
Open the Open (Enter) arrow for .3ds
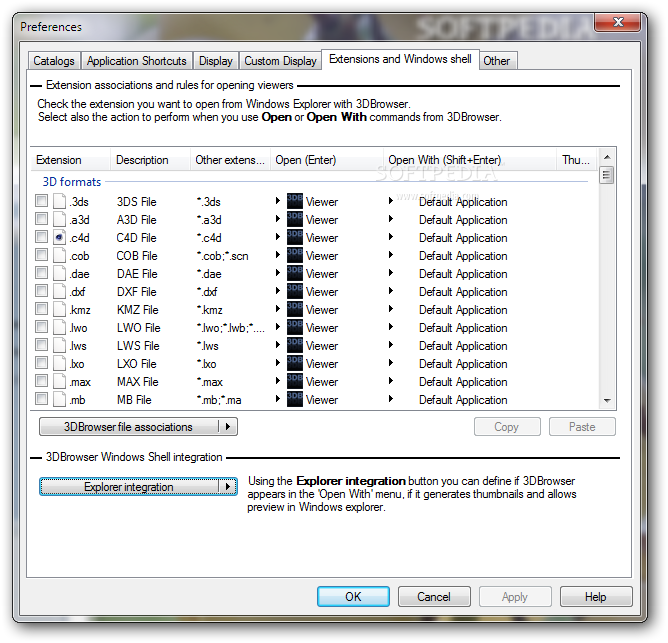(278, 200)
